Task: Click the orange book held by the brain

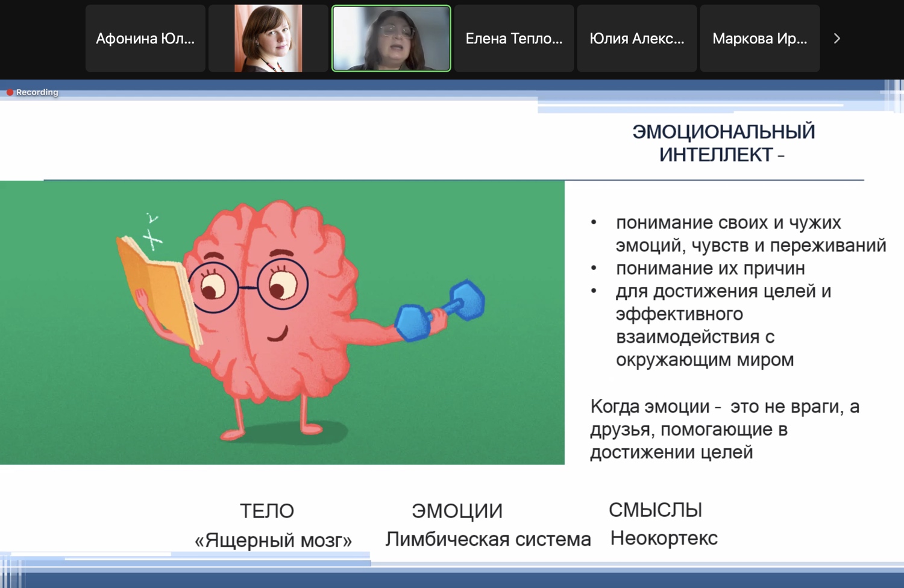Action: 158,290
